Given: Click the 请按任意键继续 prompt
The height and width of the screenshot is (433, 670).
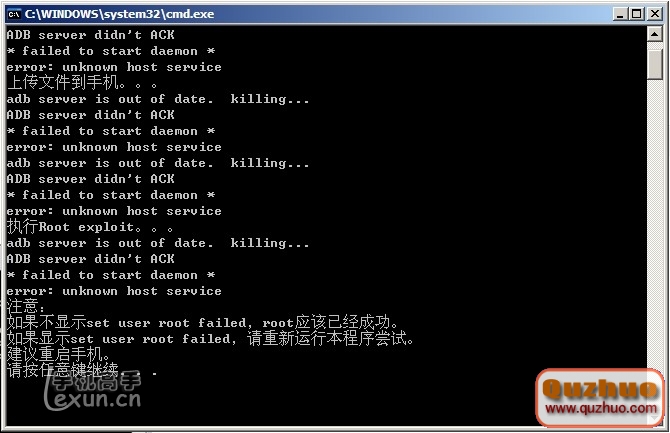Looking at the screenshot, I should pos(82,370).
